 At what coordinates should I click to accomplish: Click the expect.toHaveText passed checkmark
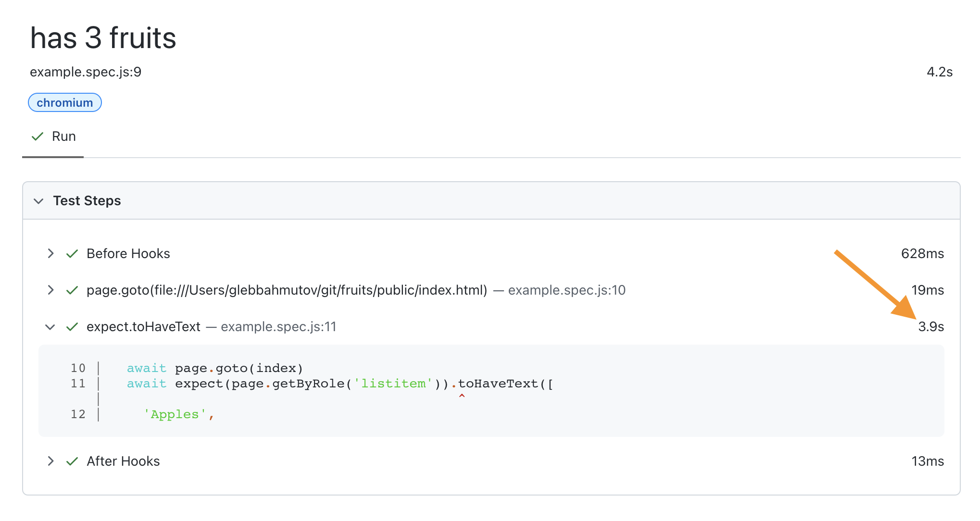pos(72,327)
